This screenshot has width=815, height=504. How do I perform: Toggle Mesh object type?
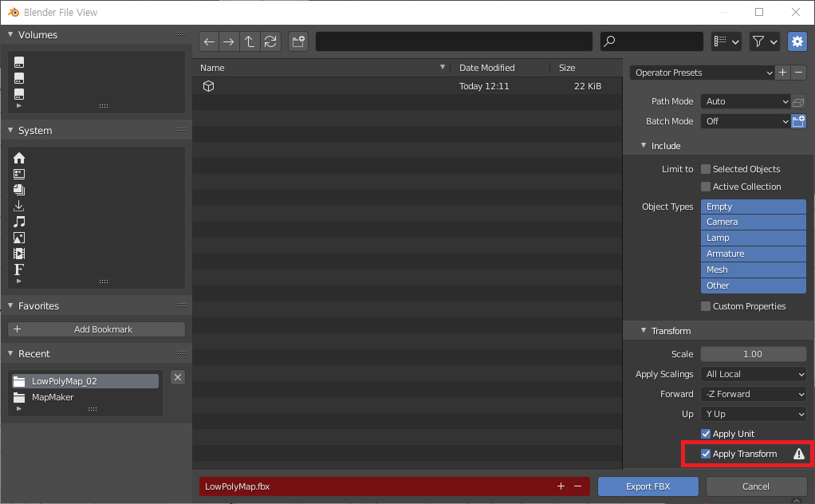[753, 270]
